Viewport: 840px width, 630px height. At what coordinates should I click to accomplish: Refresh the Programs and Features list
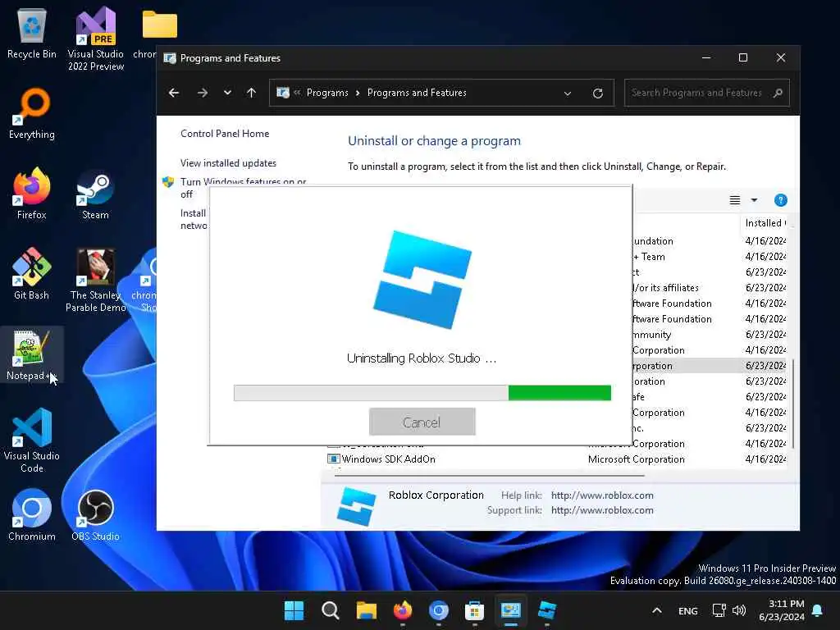(598, 94)
